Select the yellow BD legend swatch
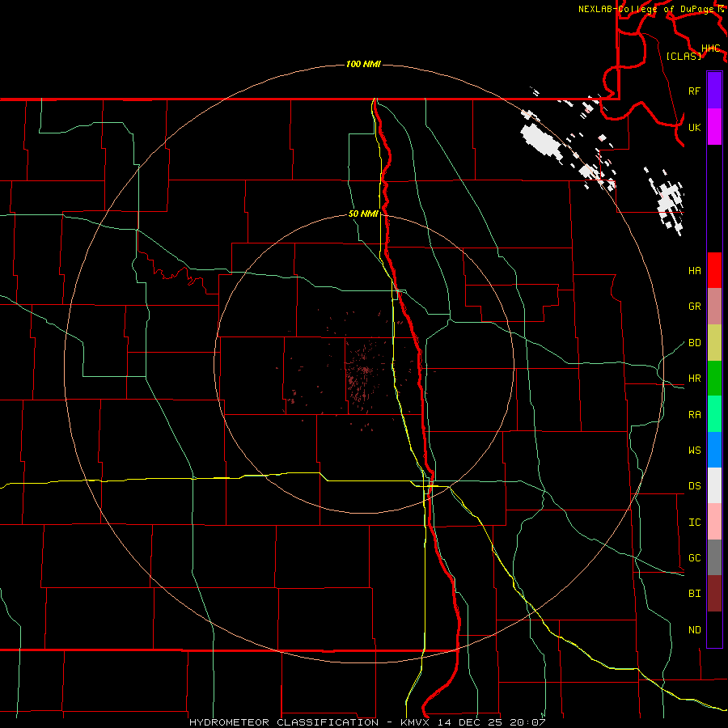This screenshot has height=728, width=728. pos(714,342)
